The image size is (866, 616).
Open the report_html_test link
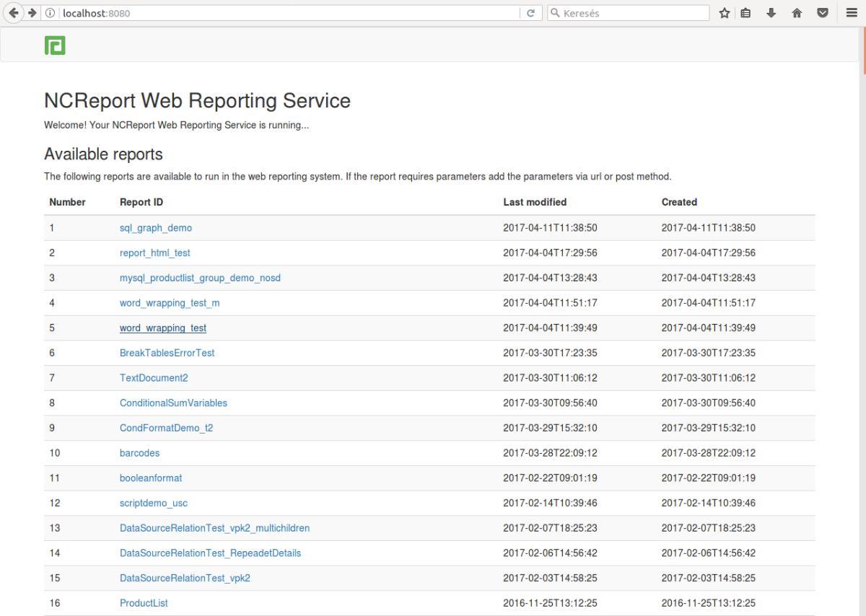[154, 253]
